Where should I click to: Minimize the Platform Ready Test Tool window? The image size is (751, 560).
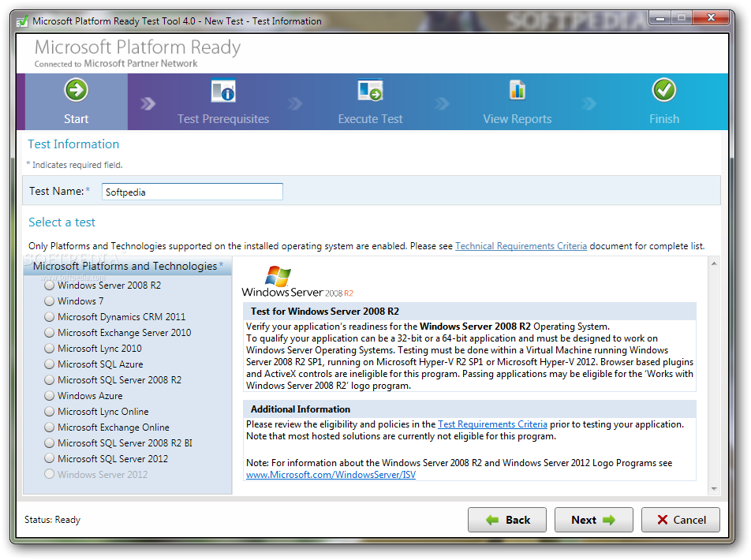click(x=660, y=19)
